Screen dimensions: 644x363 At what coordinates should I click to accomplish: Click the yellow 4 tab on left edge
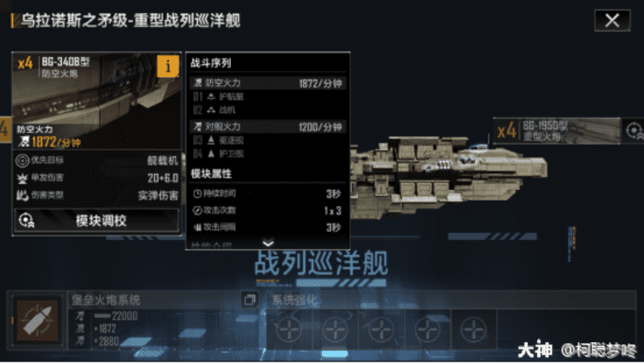point(5,130)
